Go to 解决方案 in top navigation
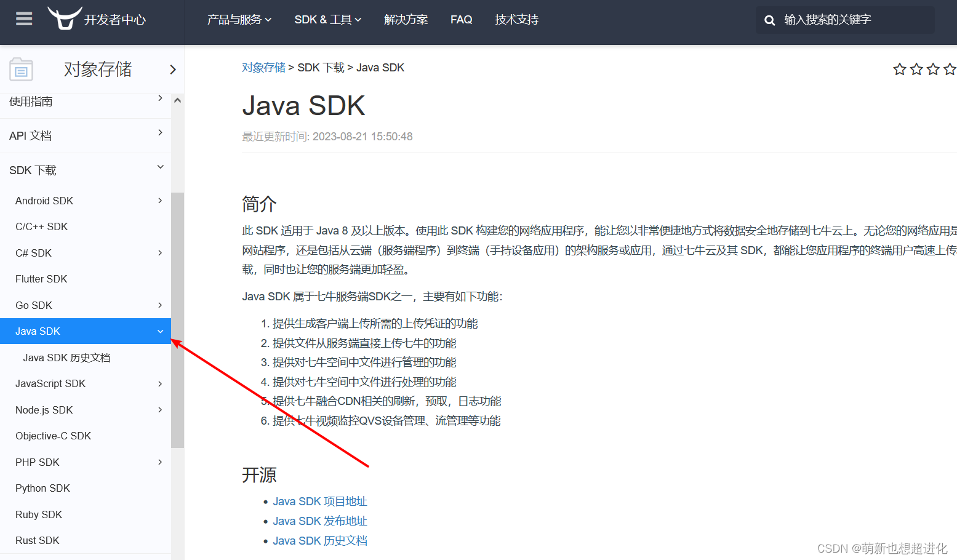The height and width of the screenshot is (560, 957). [406, 20]
